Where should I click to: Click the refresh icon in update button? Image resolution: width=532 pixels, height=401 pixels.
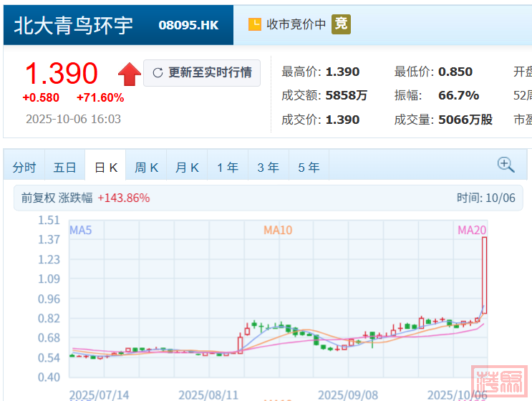158,73
